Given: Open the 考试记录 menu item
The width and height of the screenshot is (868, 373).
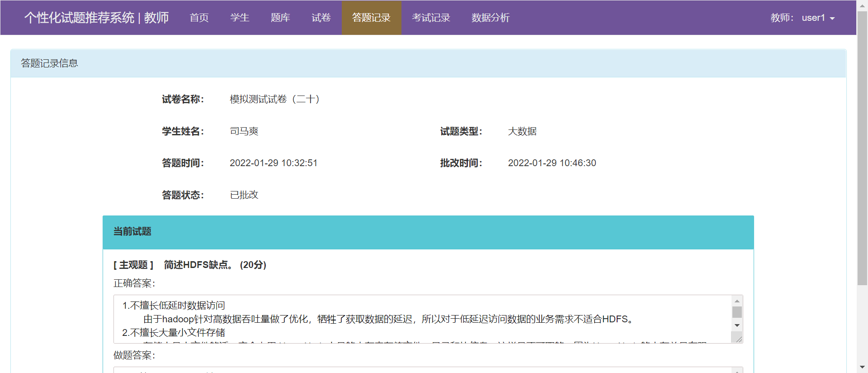Looking at the screenshot, I should (431, 18).
